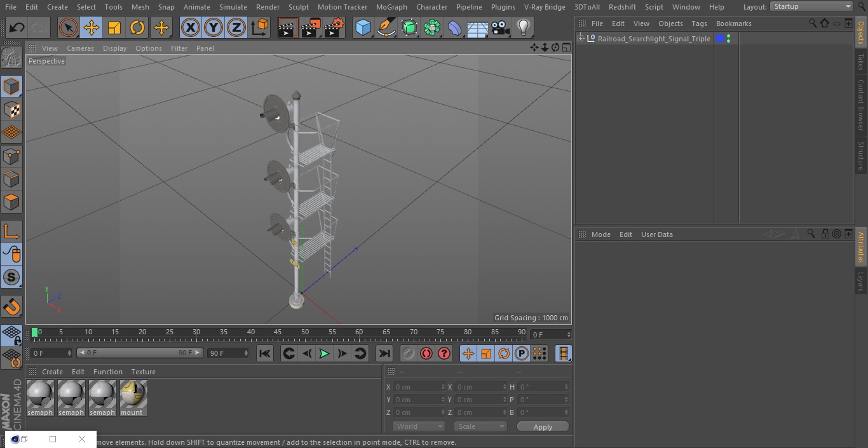
Task: Select Edges mode
Action: tap(11, 179)
